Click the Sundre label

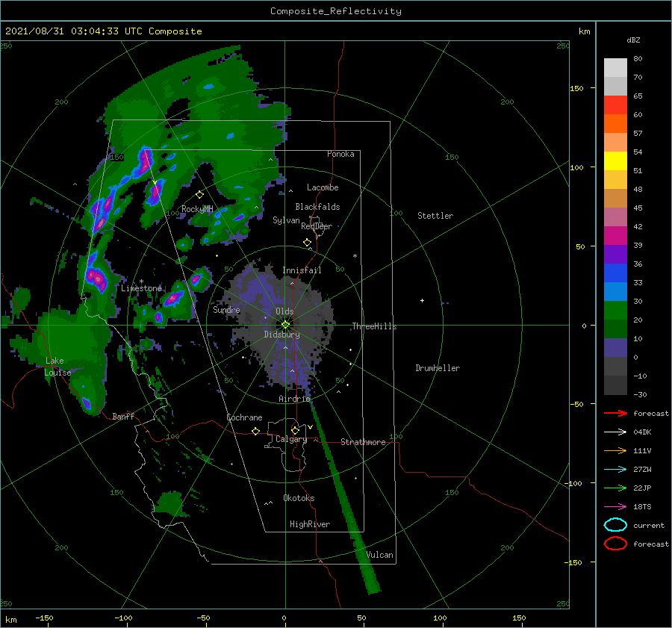(x=226, y=309)
